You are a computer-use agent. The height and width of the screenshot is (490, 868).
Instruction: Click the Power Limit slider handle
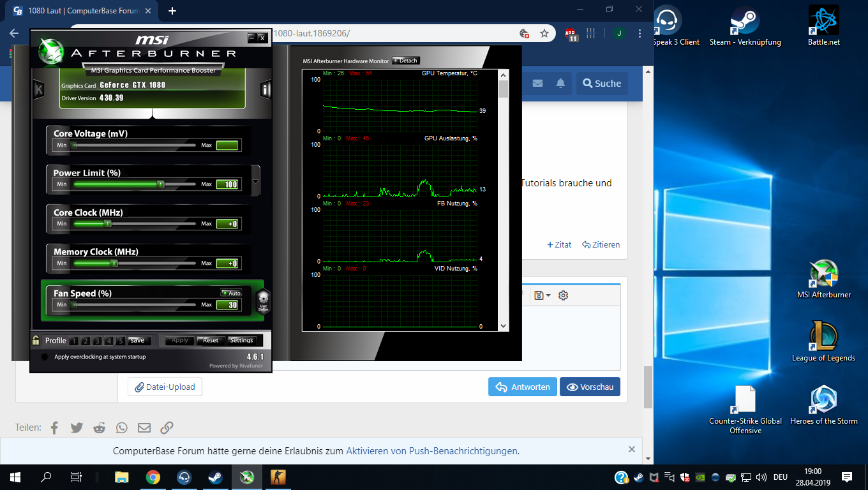161,184
